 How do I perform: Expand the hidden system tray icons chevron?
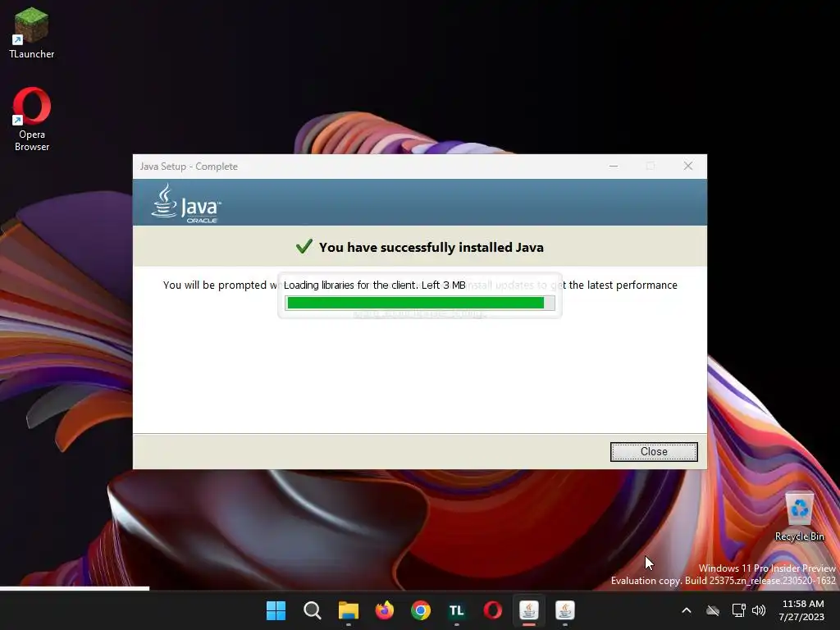[687, 610]
